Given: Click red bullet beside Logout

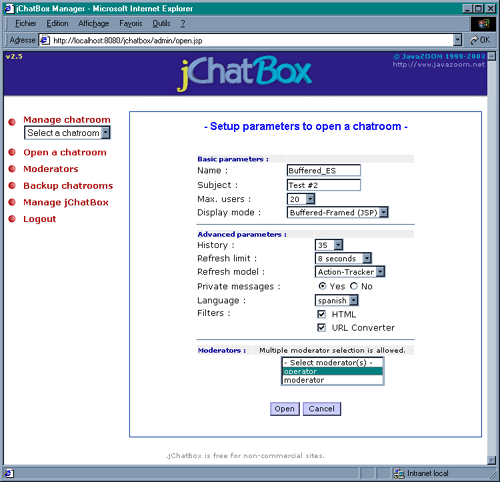Looking at the screenshot, I should click(12, 219).
